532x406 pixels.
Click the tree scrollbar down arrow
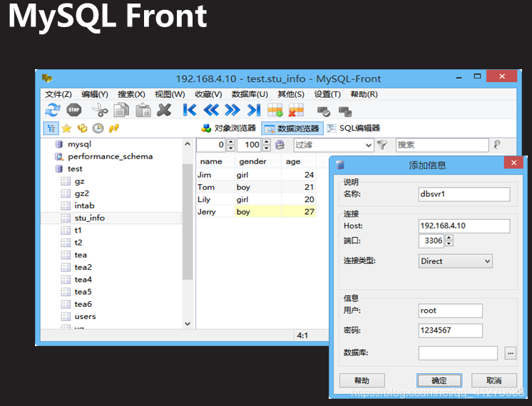click(188, 324)
